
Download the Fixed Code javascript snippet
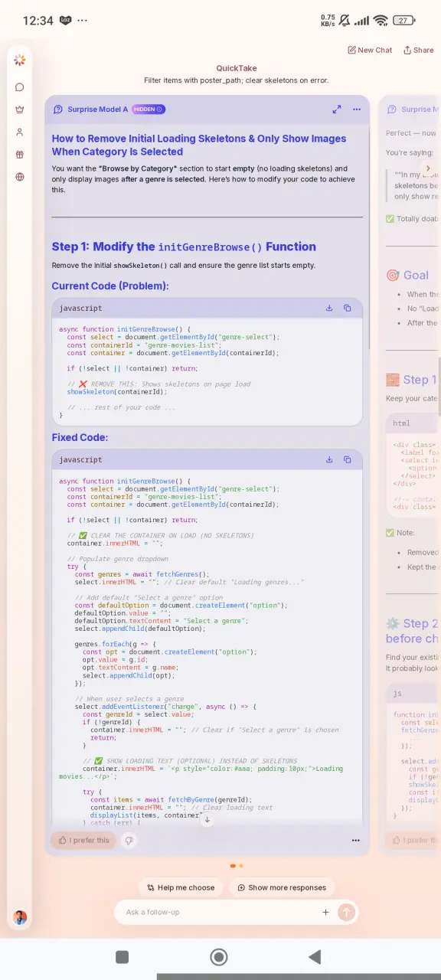tap(329, 459)
